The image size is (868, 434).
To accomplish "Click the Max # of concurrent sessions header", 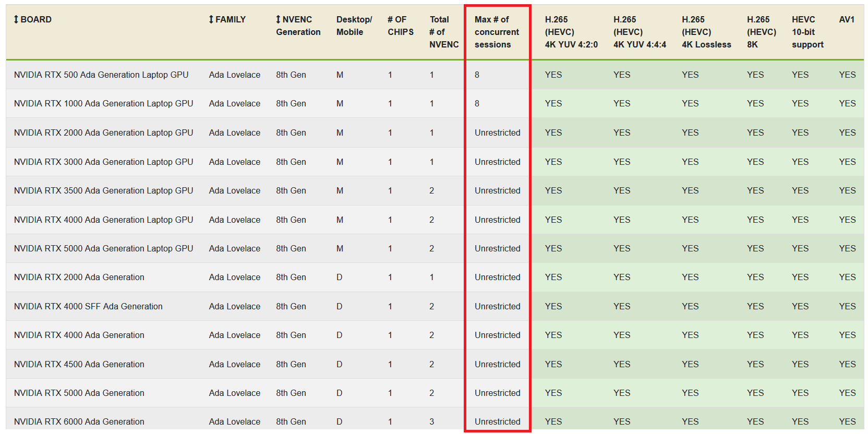I will tap(497, 32).
